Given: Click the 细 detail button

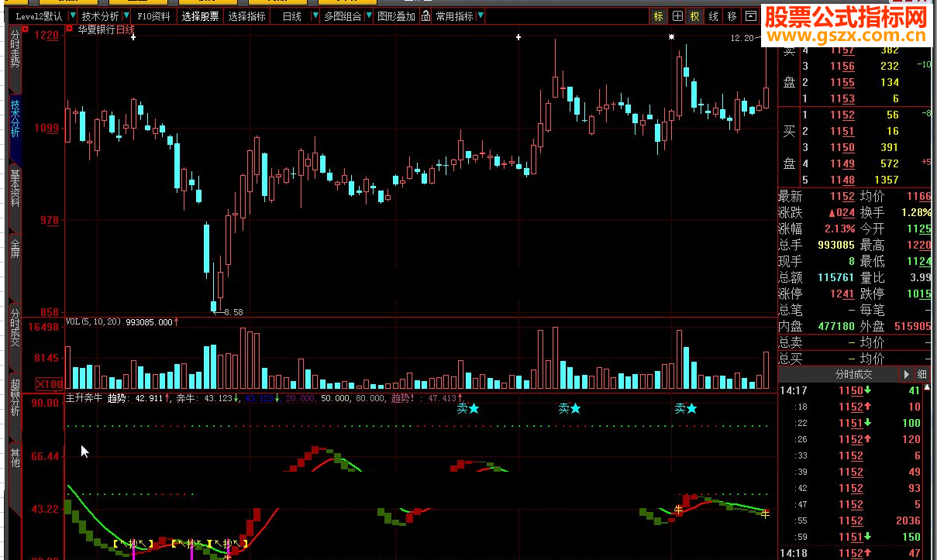Looking at the screenshot, I should (922, 375).
